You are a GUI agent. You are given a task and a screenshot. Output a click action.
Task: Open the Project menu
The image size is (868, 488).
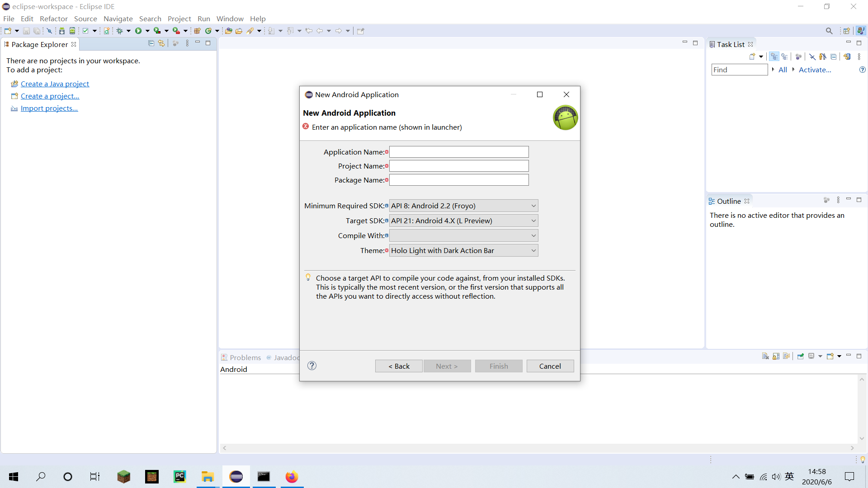pos(179,19)
